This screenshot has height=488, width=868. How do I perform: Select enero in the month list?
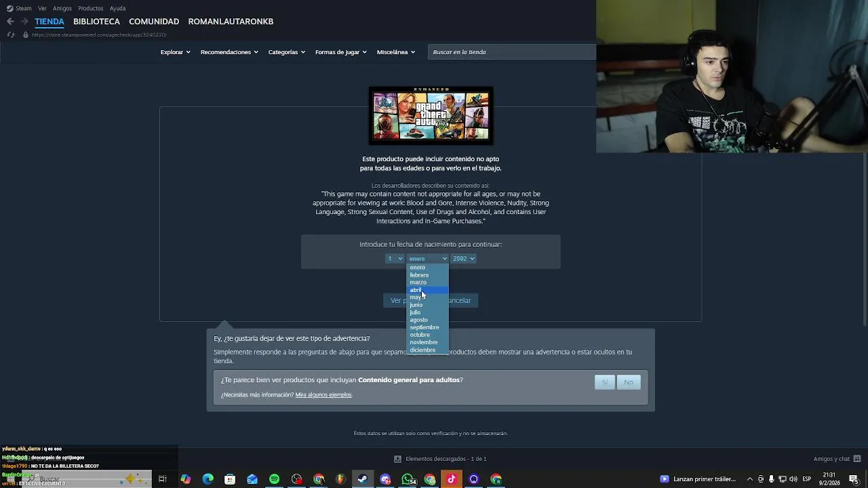pos(427,268)
